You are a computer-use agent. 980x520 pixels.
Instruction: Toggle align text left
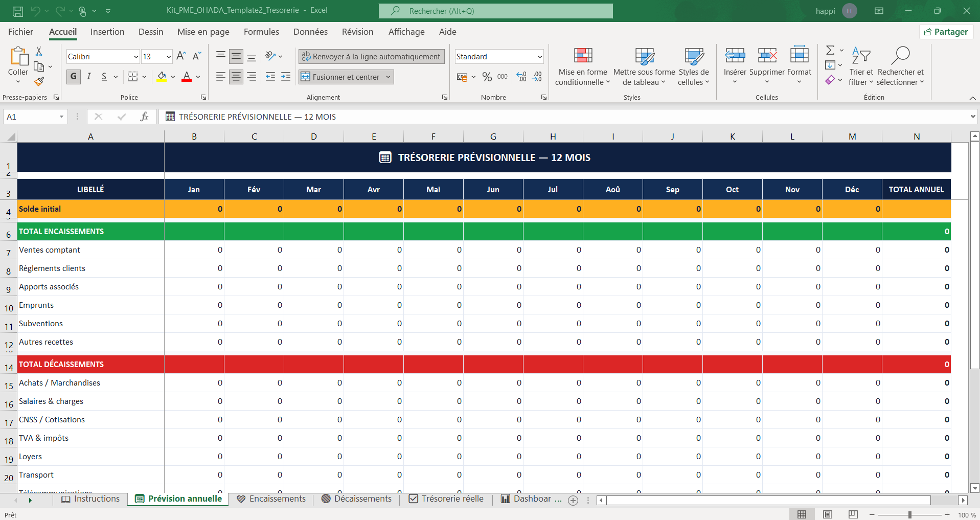coord(220,77)
